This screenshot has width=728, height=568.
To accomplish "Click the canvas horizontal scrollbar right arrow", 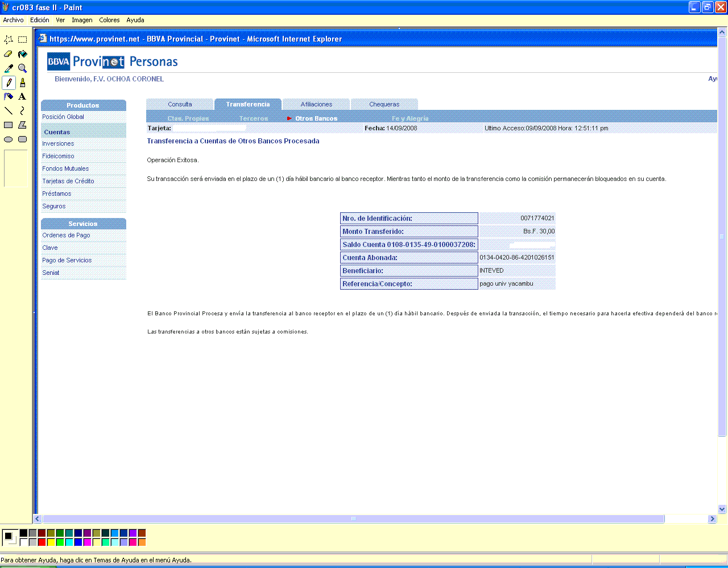I will [712, 518].
